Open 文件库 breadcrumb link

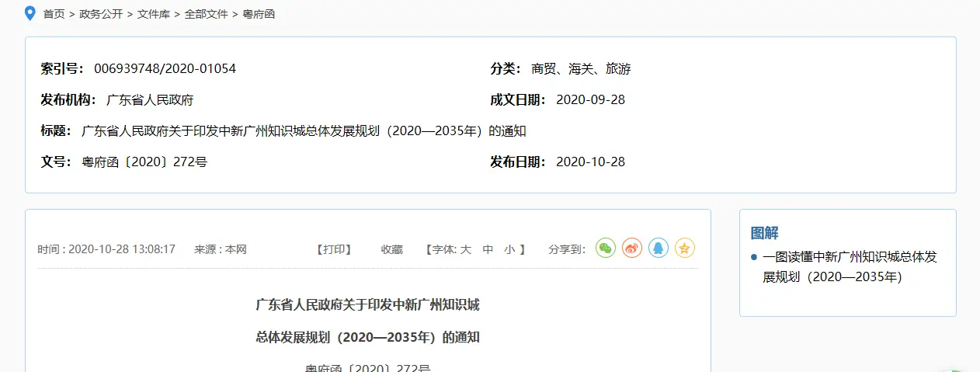154,14
